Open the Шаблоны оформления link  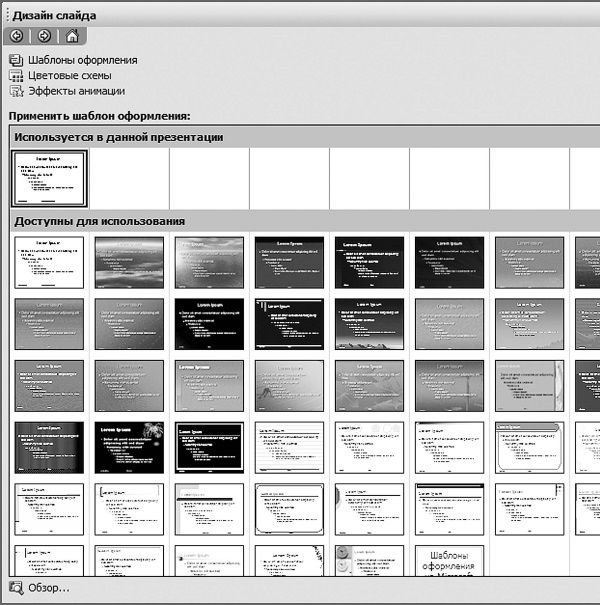pos(82,60)
